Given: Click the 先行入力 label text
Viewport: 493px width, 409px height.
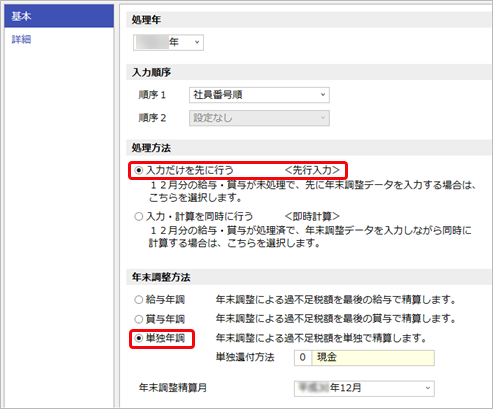Looking at the screenshot, I should point(312,170).
